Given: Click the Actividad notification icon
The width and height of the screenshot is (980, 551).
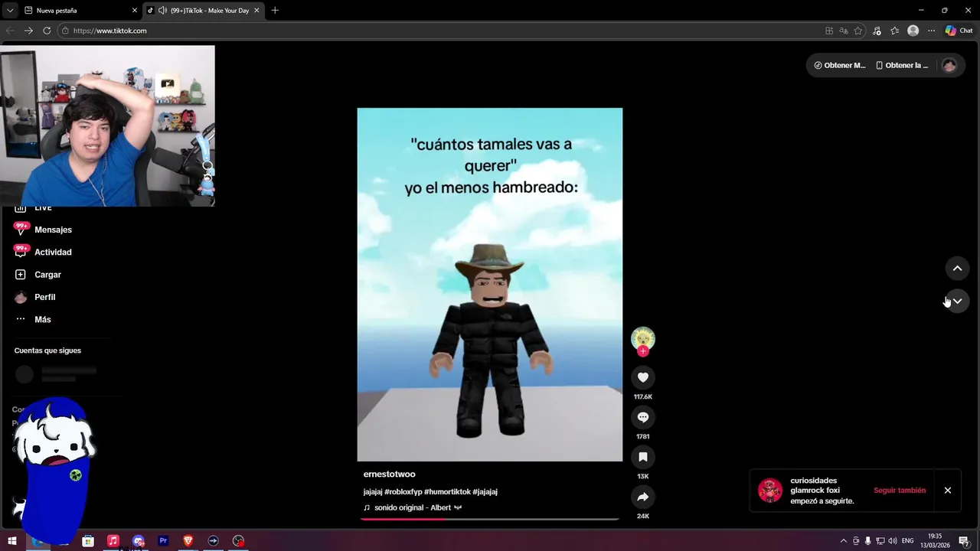Looking at the screenshot, I should (21, 252).
